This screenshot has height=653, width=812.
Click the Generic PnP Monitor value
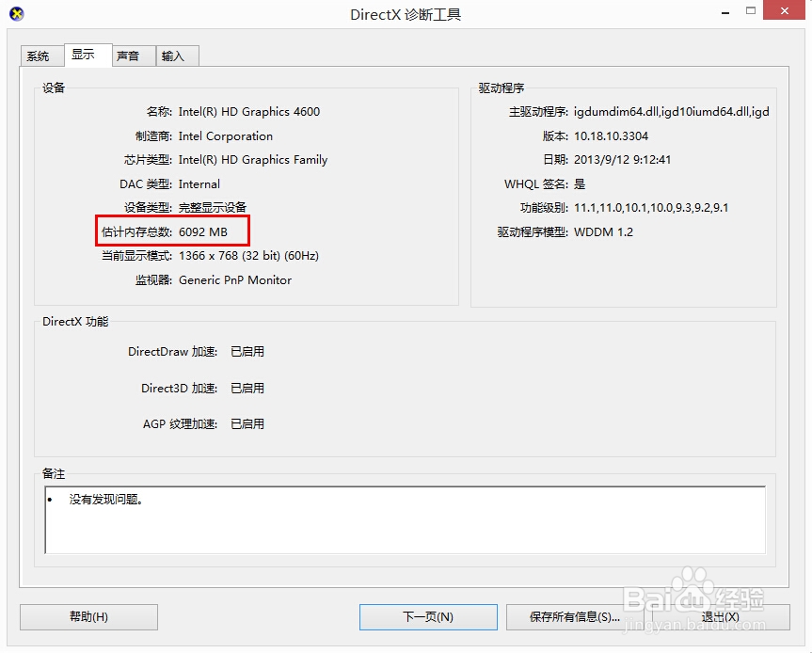tap(235, 280)
